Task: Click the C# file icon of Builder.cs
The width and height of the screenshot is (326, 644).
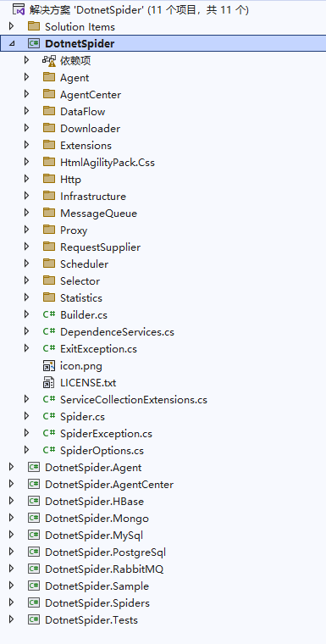Action: 49,314
